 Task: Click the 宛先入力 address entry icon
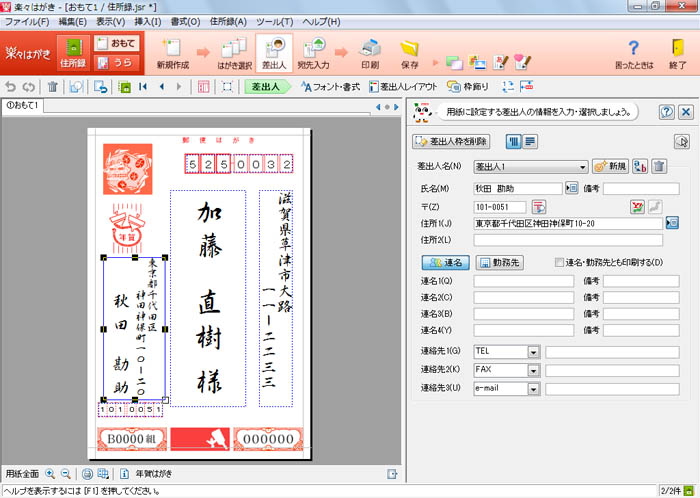pos(313,53)
